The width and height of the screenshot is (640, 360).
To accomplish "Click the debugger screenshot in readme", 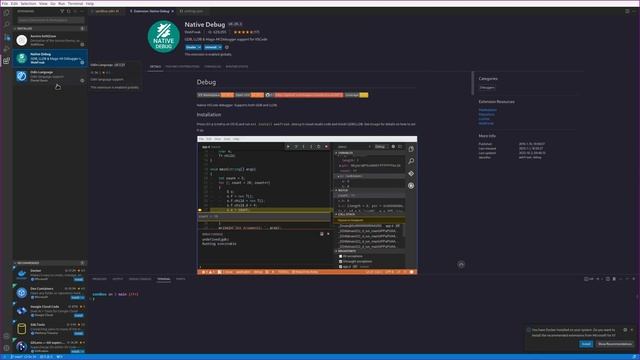I will [x=307, y=205].
